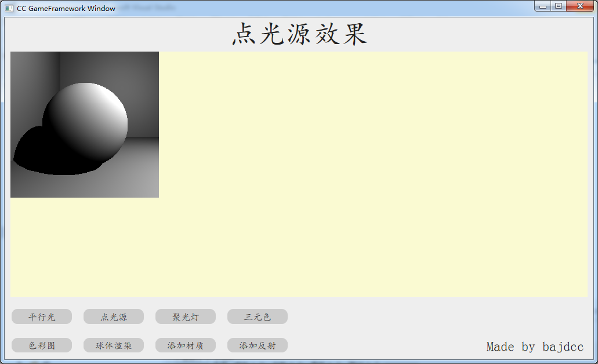Click the Made by bajdcc credit text
The height and width of the screenshot is (364, 598).
[x=535, y=347]
